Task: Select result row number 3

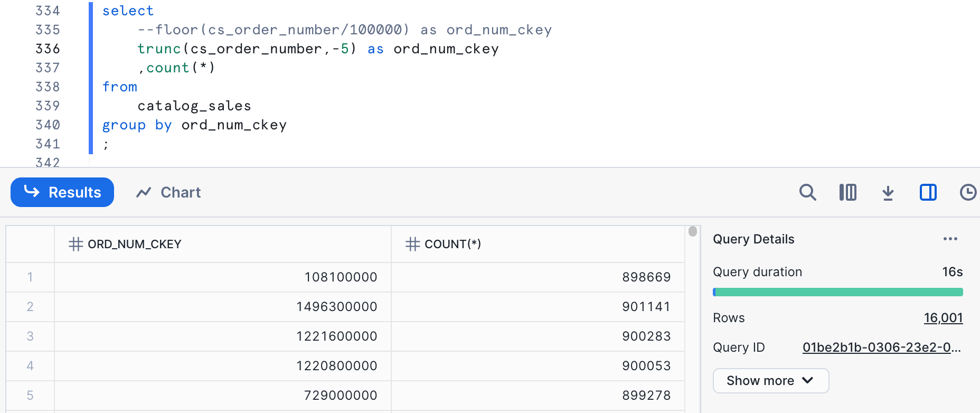Action: (30, 336)
